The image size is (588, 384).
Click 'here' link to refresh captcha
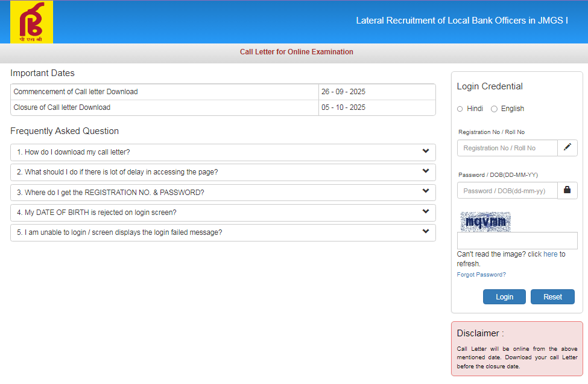(x=550, y=254)
